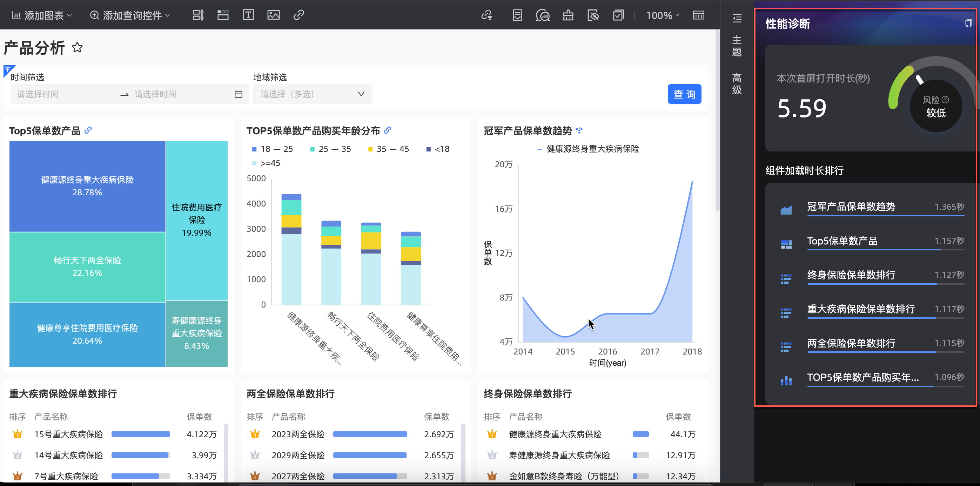Toggle the >=45 legend series
The height and width of the screenshot is (486, 980).
(266, 163)
